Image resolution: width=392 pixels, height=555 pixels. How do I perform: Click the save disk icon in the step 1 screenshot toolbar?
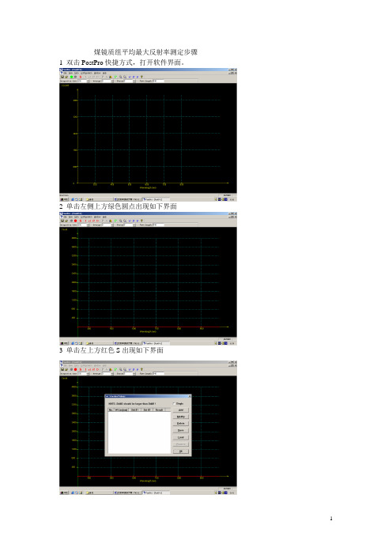(62, 77)
